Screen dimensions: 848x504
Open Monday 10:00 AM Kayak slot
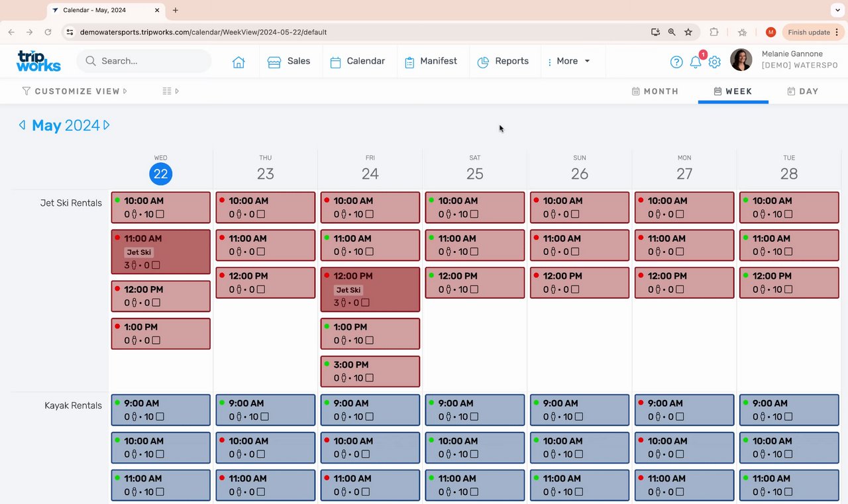point(684,448)
